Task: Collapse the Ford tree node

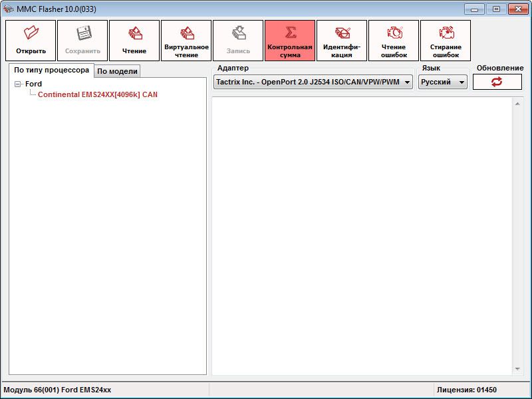Action: click(x=18, y=84)
